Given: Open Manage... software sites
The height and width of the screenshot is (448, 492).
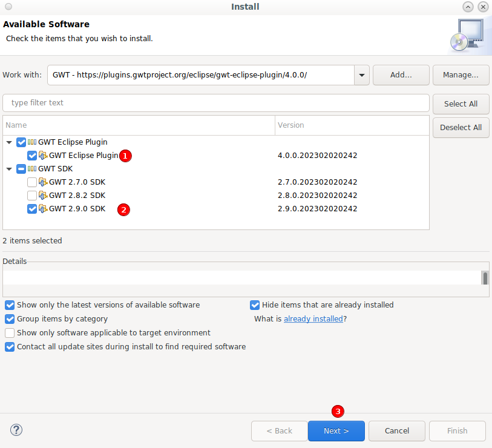Looking at the screenshot, I should (x=461, y=75).
